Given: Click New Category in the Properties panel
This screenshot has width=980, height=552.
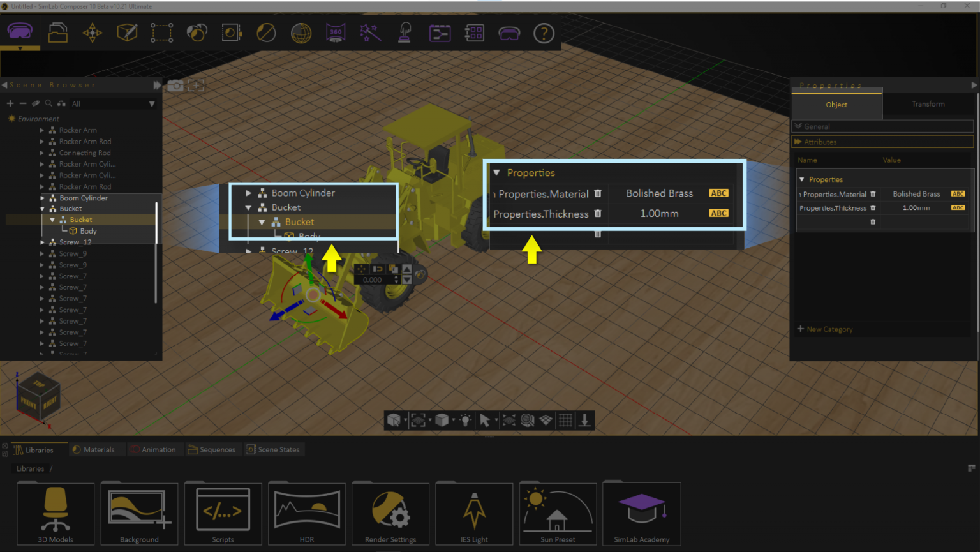Looking at the screenshot, I should click(825, 329).
